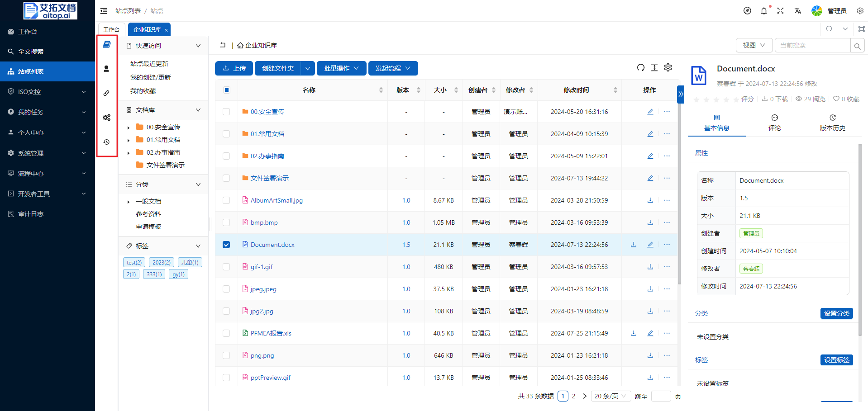Click the book icon in vertical sidebar
Viewport: 868px width, 411px height.
pos(107,44)
